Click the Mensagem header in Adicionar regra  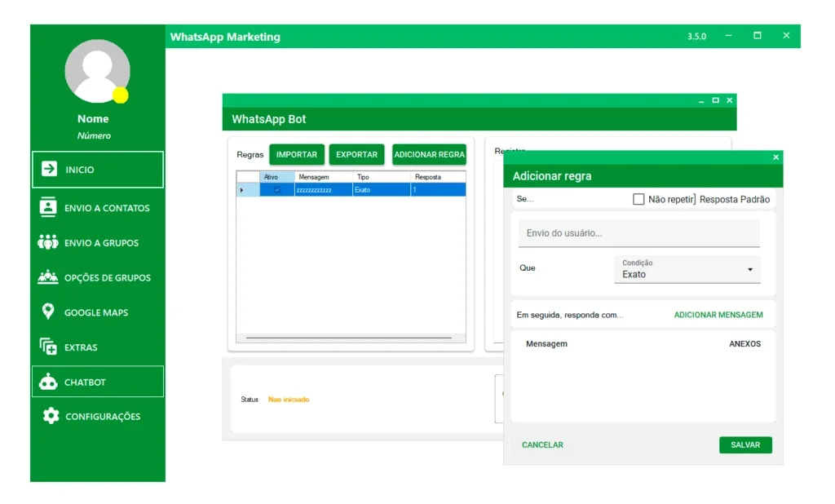pyautogui.click(x=546, y=344)
